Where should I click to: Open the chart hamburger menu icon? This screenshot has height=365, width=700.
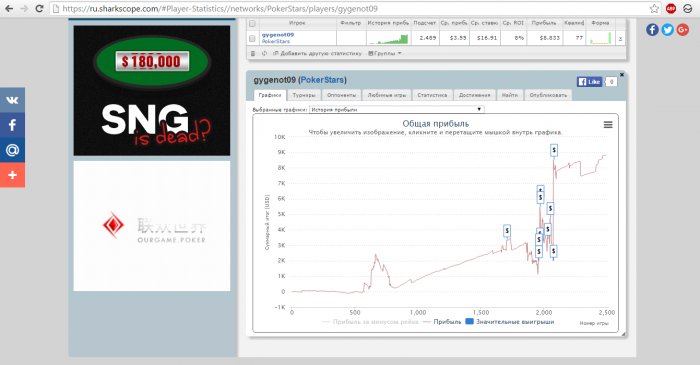[608, 124]
